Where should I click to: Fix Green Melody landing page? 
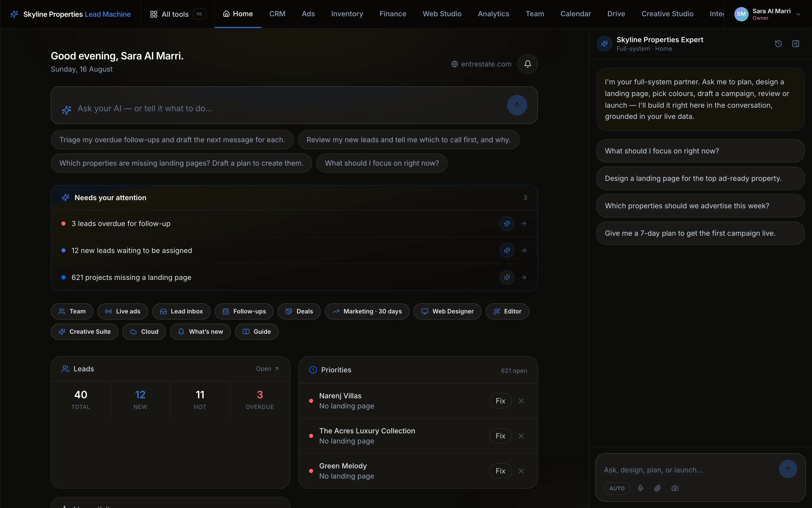coord(500,471)
